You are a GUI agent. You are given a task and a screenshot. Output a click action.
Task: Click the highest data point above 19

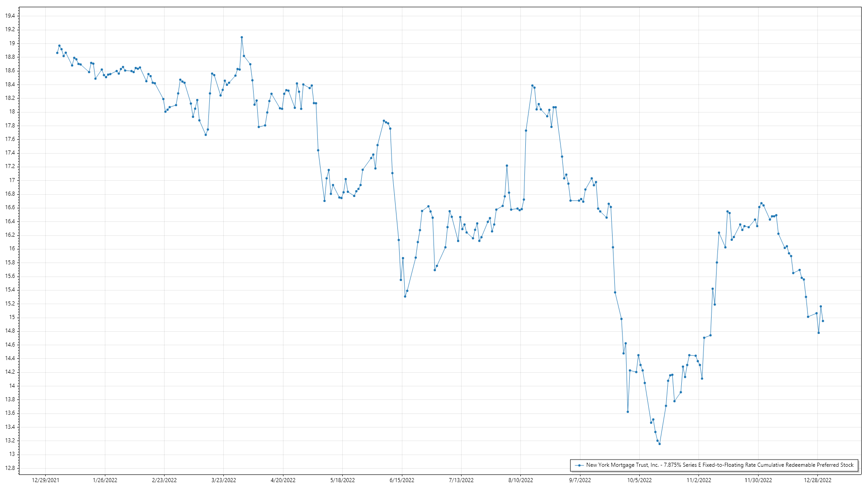point(241,38)
